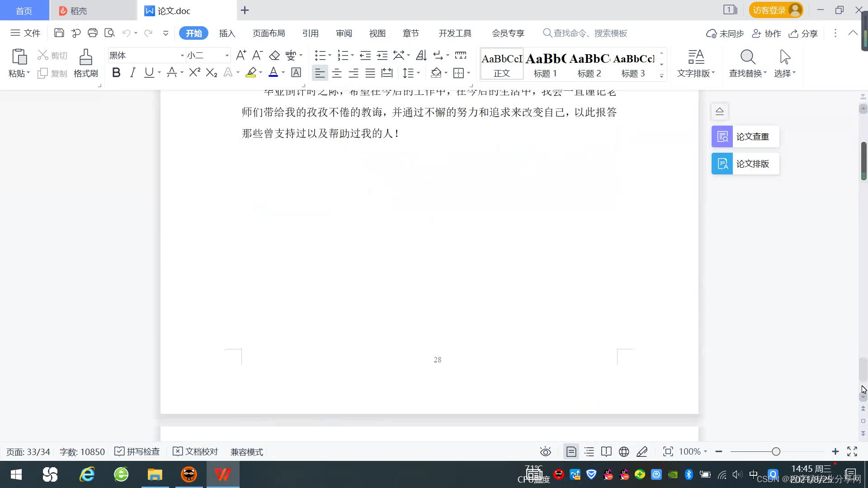The image size is (868, 488).
Task: Toggle eye protection mode icon
Action: 545,451
